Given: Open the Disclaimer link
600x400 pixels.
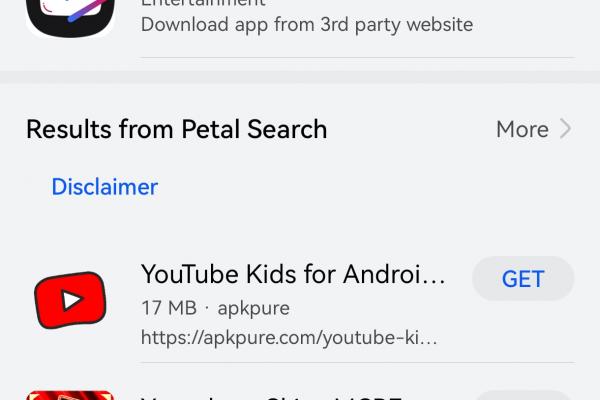Looking at the screenshot, I should click(104, 187).
